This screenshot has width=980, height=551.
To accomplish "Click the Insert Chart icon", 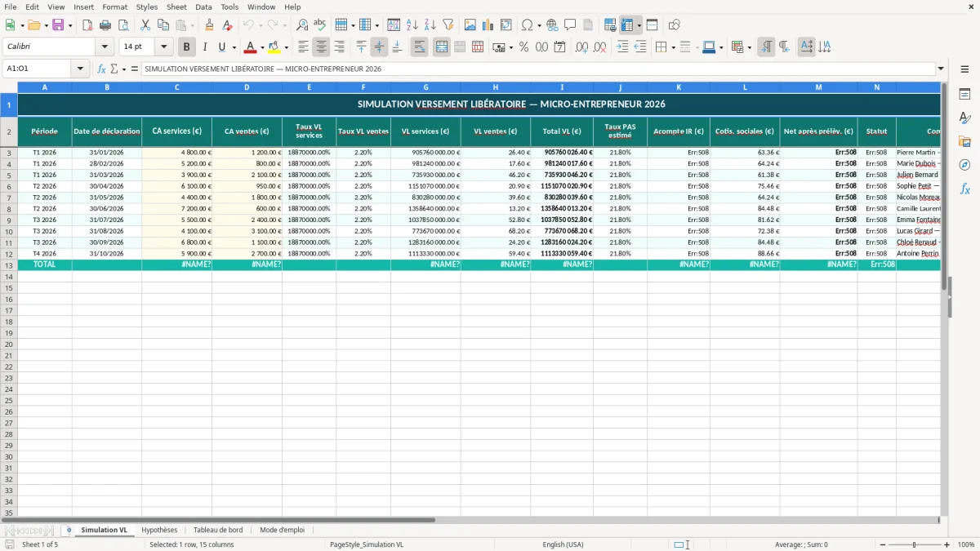I will (488, 25).
